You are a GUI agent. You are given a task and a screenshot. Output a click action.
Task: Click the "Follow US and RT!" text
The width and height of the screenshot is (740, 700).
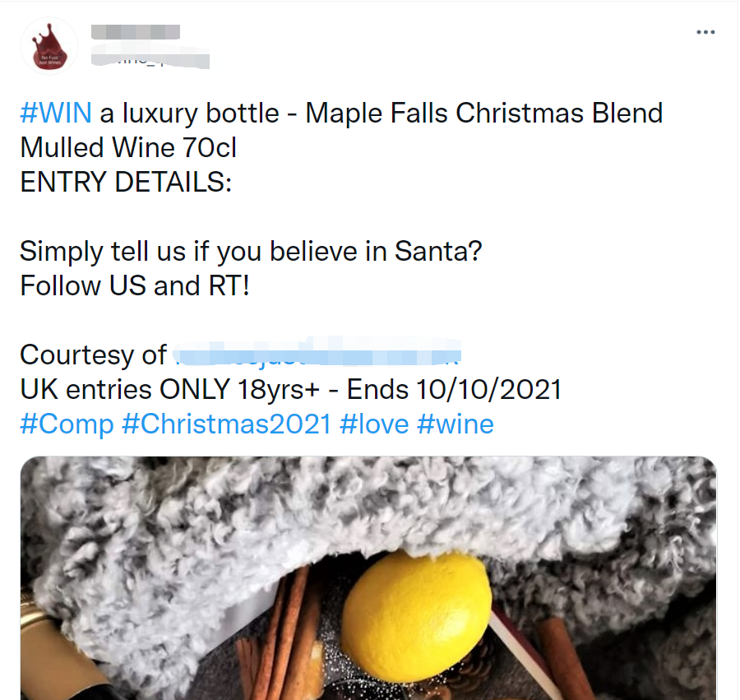pyautogui.click(x=134, y=285)
